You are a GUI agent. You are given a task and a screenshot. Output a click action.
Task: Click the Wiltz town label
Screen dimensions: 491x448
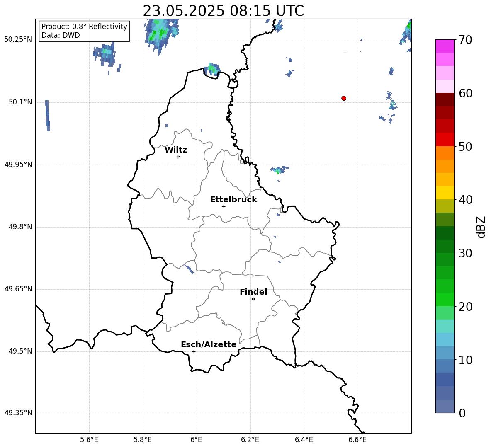[176, 150]
